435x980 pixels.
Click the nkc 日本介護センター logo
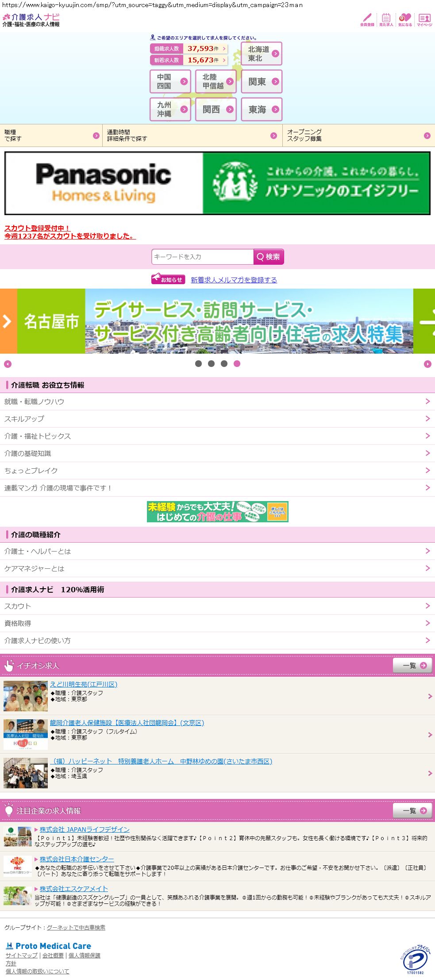[x=18, y=866]
